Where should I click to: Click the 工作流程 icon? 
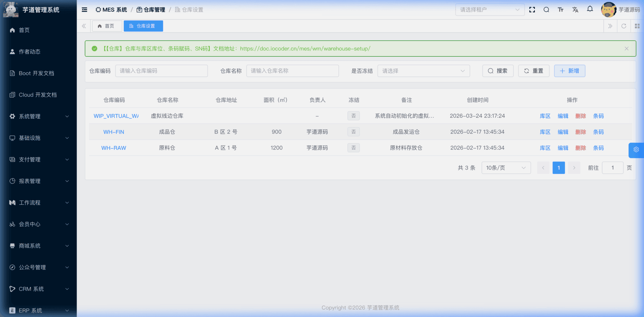12,203
